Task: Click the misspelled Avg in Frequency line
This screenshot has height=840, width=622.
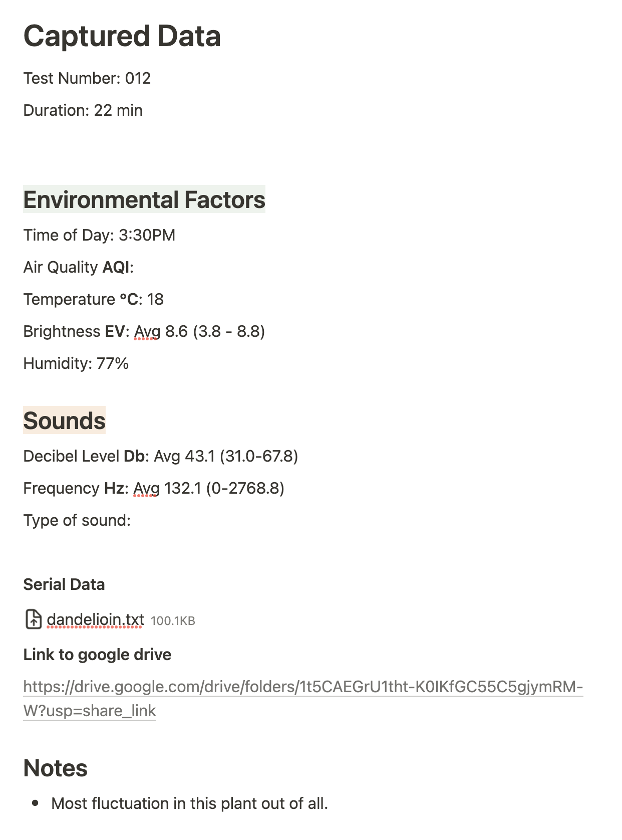Action: pyautogui.click(x=146, y=489)
